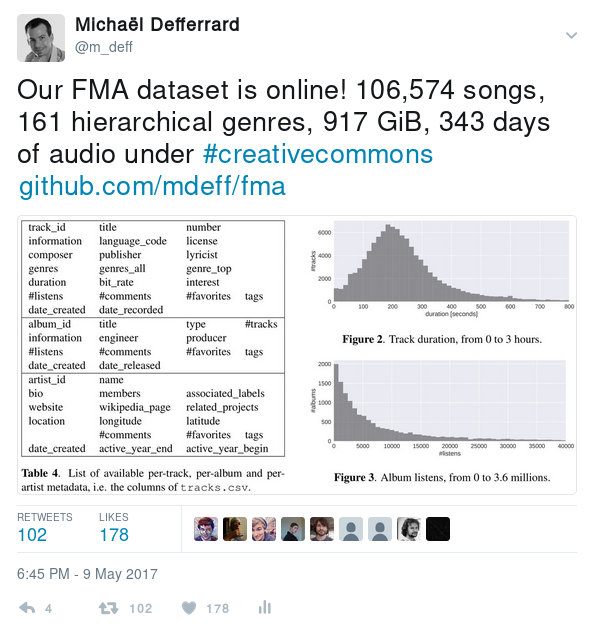Open the first default gray silhouette avatar
The height and width of the screenshot is (634, 598).
351,529
